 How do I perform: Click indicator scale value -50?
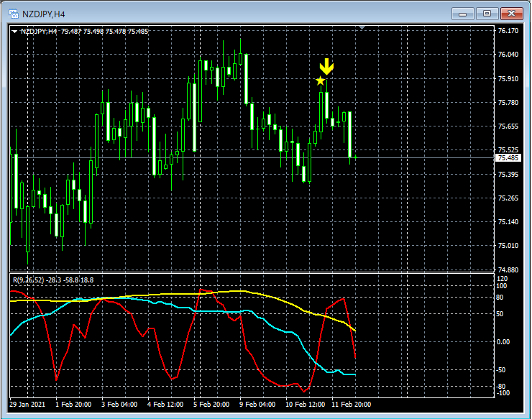[501, 370]
